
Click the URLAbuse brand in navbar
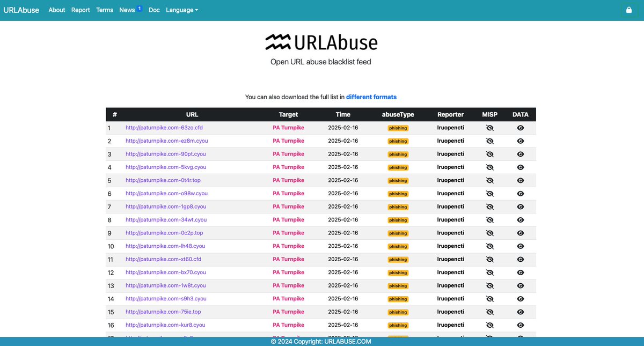[21, 10]
